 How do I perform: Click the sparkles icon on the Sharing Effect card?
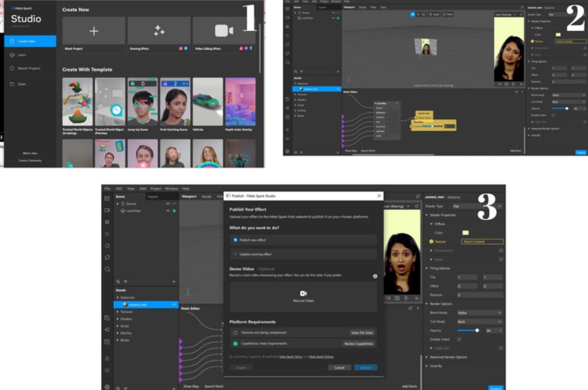pos(159,31)
